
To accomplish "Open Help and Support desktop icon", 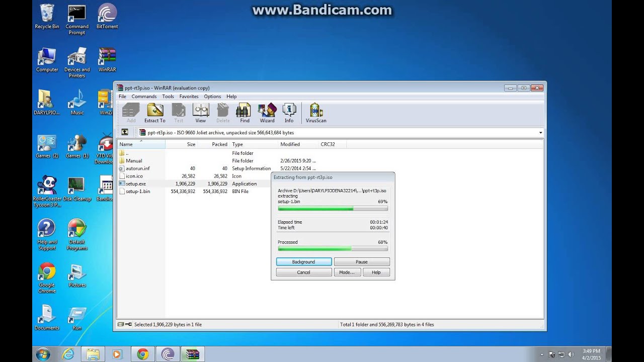I will pos(47,235).
